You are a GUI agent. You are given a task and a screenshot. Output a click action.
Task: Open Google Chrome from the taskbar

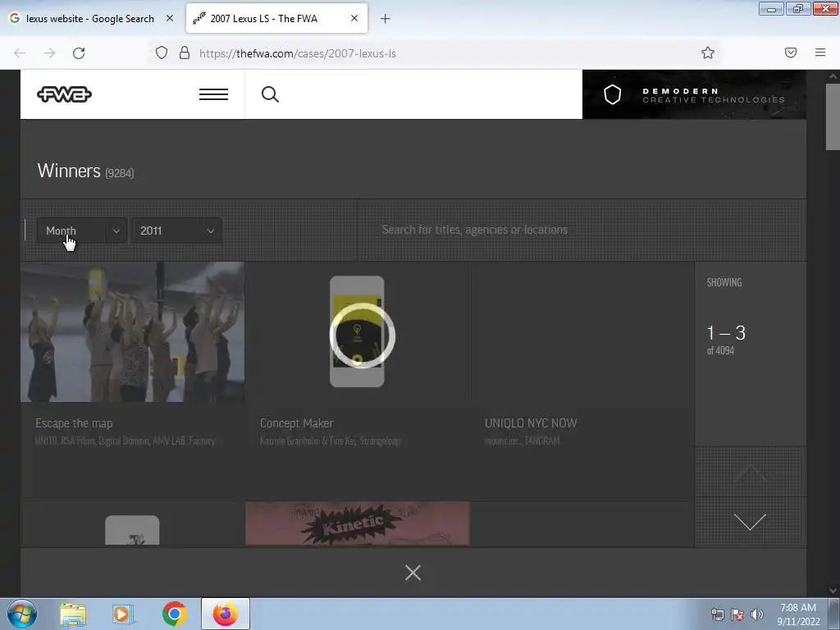tap(174, 614)
